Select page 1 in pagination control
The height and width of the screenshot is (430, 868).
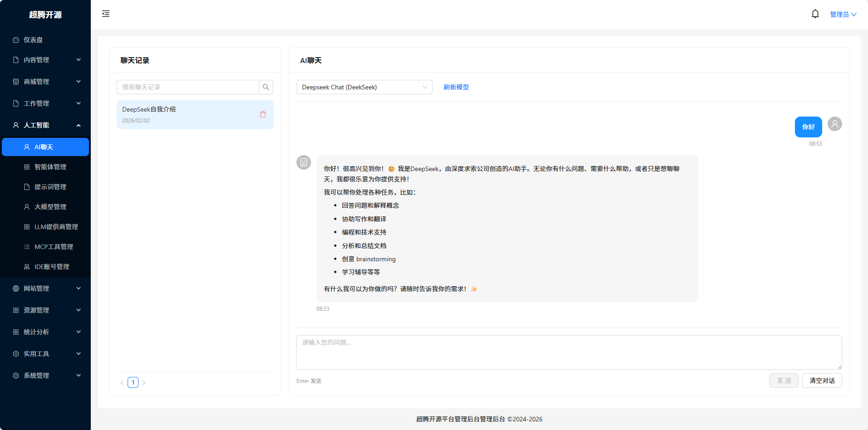coord(133,382)
